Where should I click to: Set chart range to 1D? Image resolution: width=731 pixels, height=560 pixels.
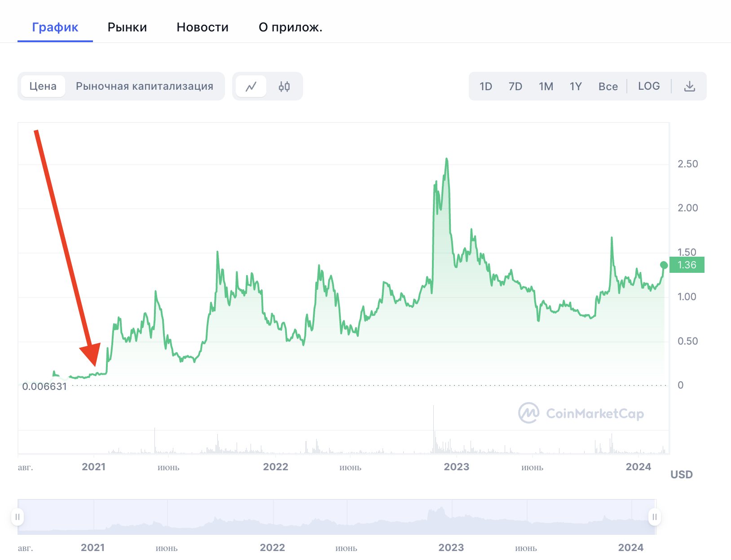click(x=485, y=86)
